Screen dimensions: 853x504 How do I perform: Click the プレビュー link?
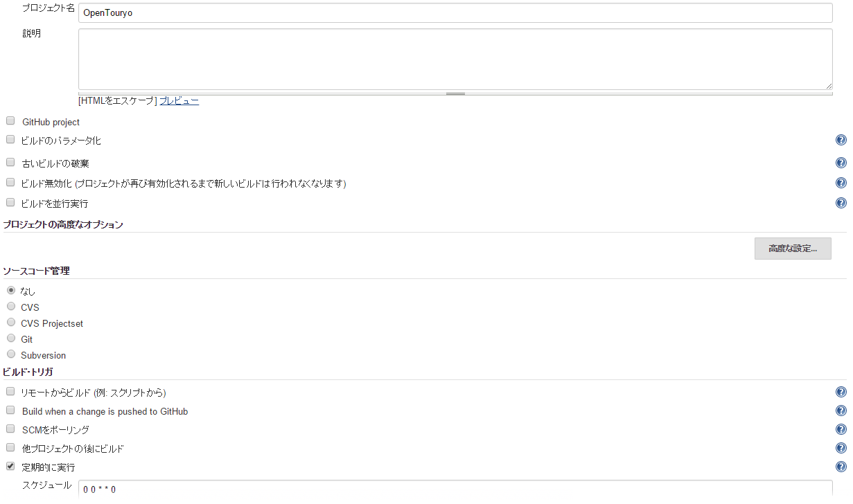click(x=179, y=101)
